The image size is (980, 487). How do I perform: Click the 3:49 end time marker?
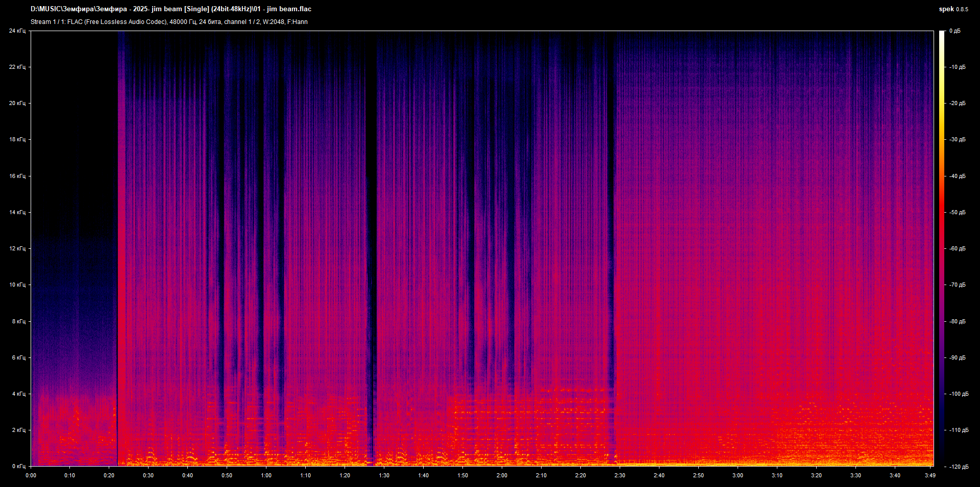930,475
